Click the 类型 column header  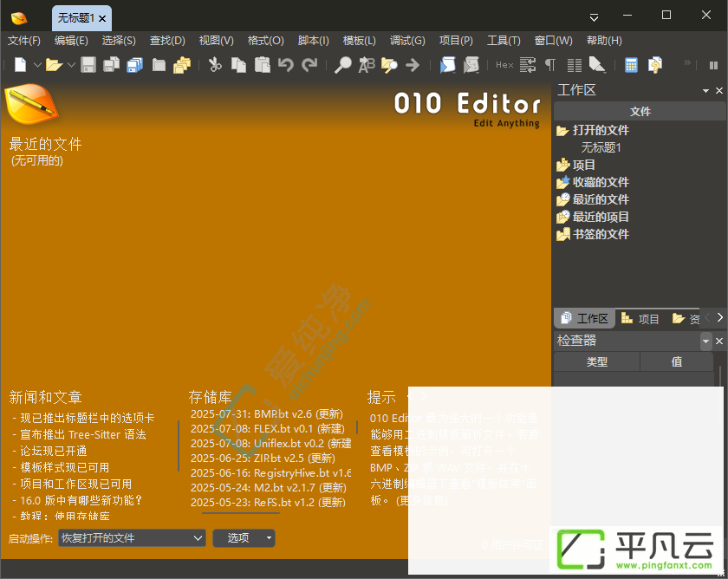point(597,361)
